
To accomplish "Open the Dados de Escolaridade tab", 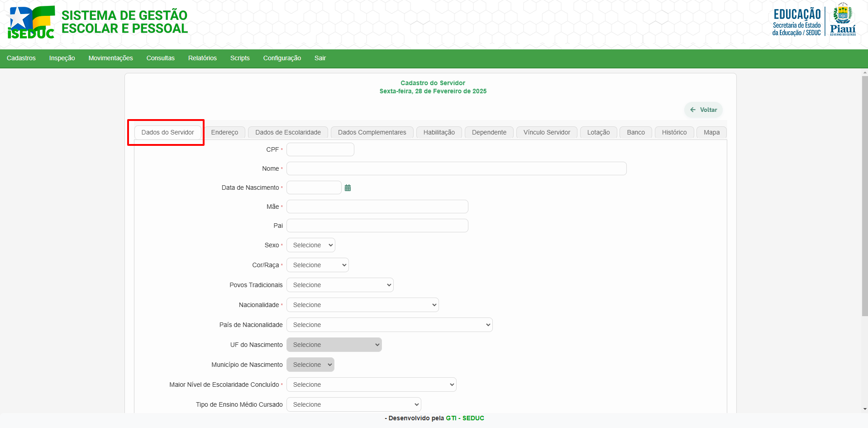I will (288, 132).
